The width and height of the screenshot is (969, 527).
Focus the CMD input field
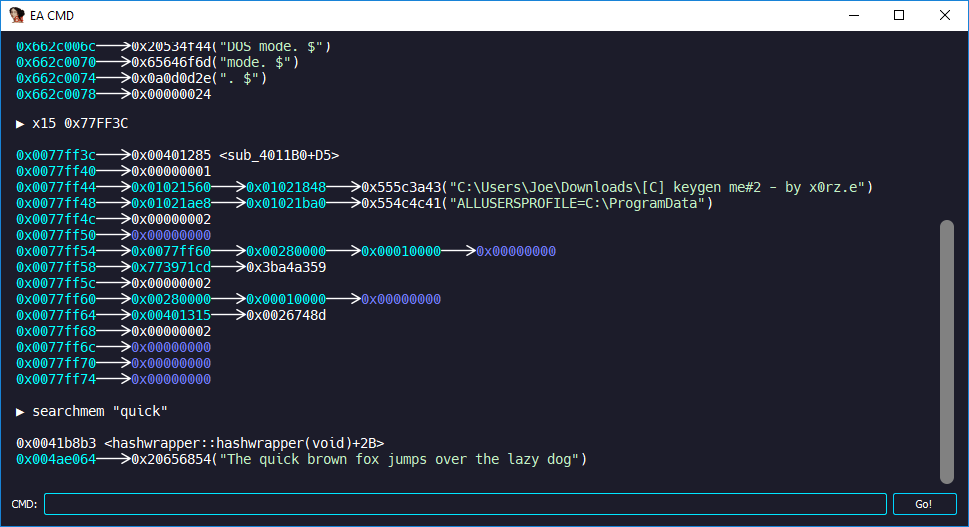click(x=465, y=504)
